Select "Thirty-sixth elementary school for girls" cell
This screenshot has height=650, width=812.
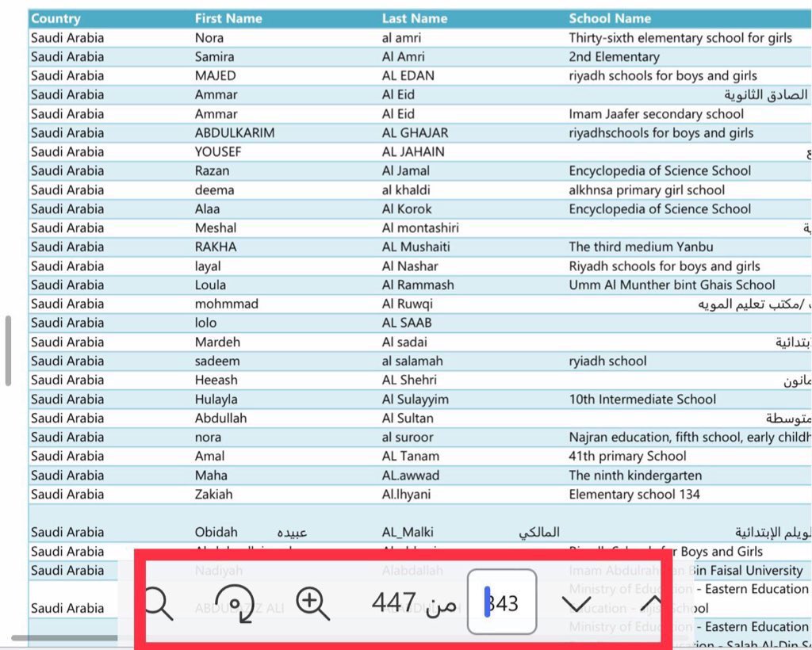point(680,38)
